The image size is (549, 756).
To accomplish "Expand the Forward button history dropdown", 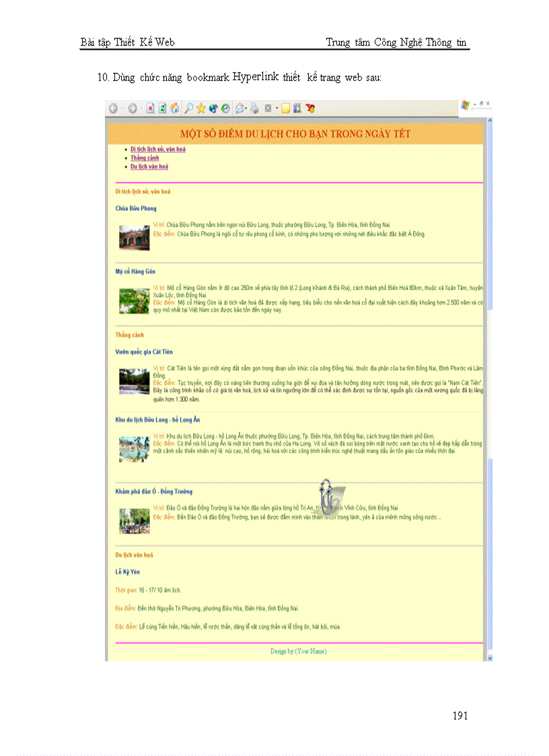I will click(140, 108).
